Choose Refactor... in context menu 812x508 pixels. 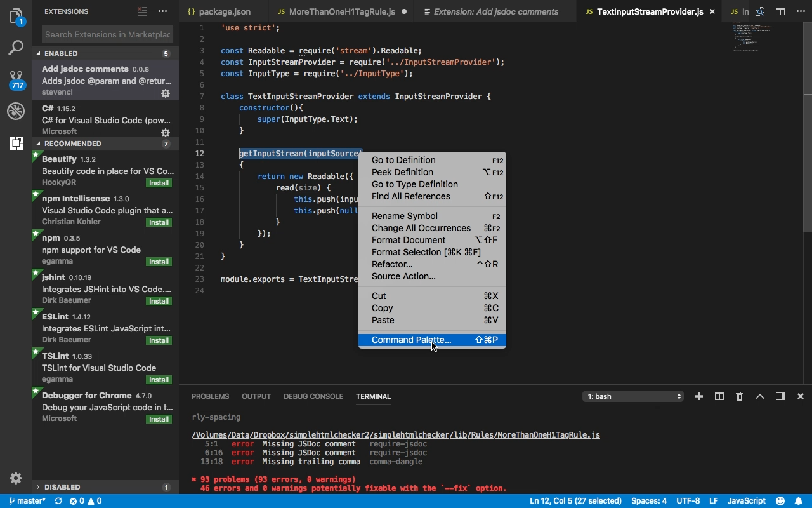[x=432, y=264]
